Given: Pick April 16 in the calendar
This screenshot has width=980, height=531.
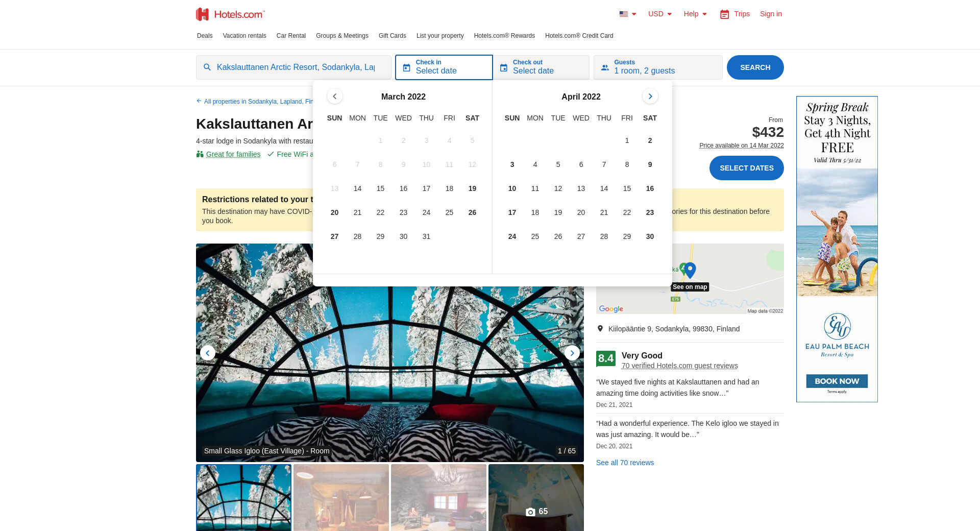Looking at the screenshot, I should pos(650,188).
